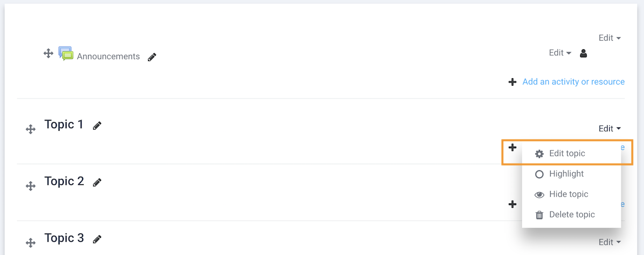Click the move handle for Topic 1

[x=31, y=129]
